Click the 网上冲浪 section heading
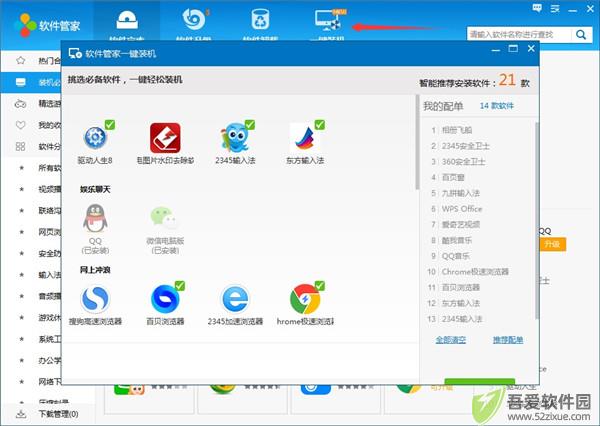This screenshot has width=600, height=426. (95, 270)
